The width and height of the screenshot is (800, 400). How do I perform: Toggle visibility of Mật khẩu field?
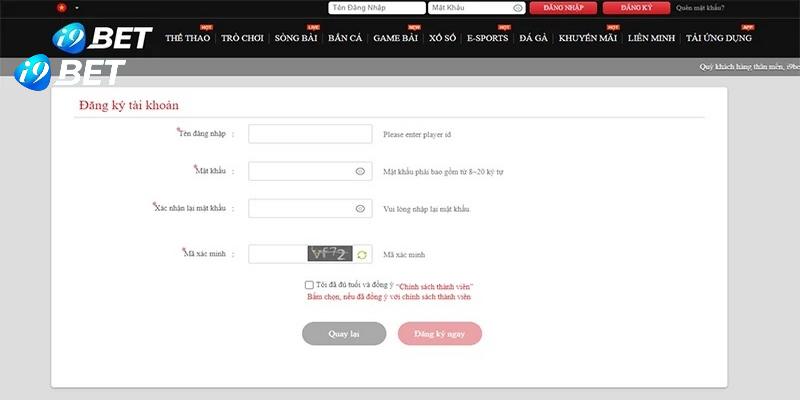pos(360,171)
